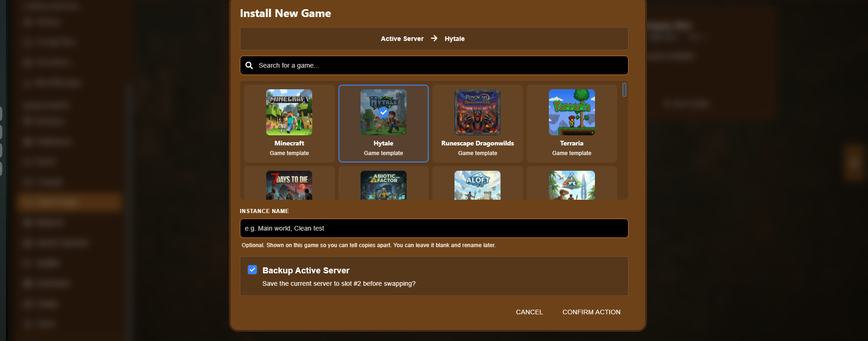Viewport: 868px width, 341px height.
Task: Uncheck the Backup Active Server checkbox
Action: [252, 270]
